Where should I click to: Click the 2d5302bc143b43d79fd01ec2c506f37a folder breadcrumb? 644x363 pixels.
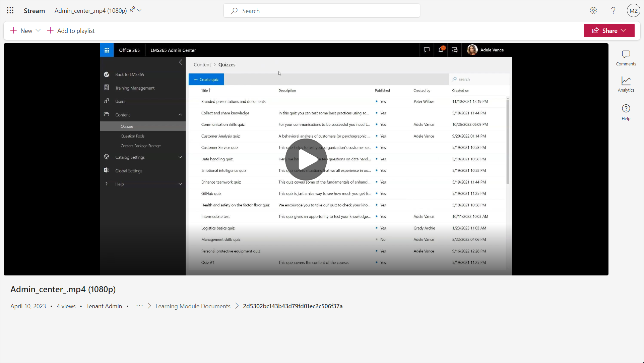[293, 306]
